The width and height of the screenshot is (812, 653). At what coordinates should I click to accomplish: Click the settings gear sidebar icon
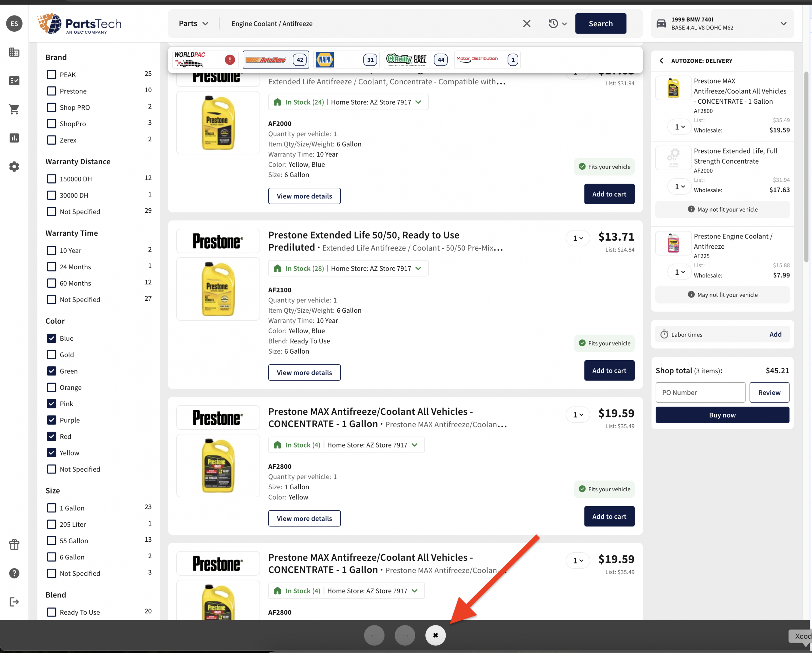[14, 167]
